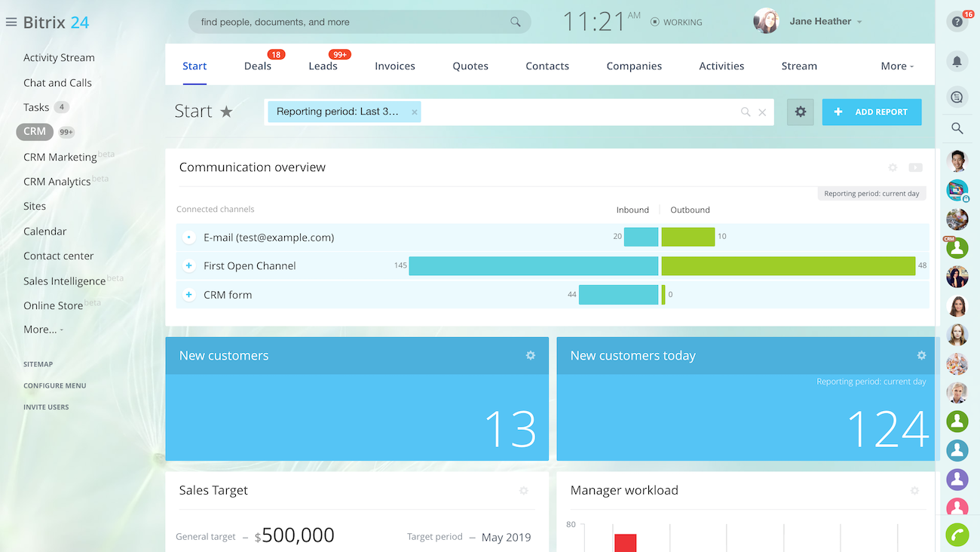This screenshot has height=552, width=980.
Task: Click the gear settings button beside Add Report
Action: [800, 112]
